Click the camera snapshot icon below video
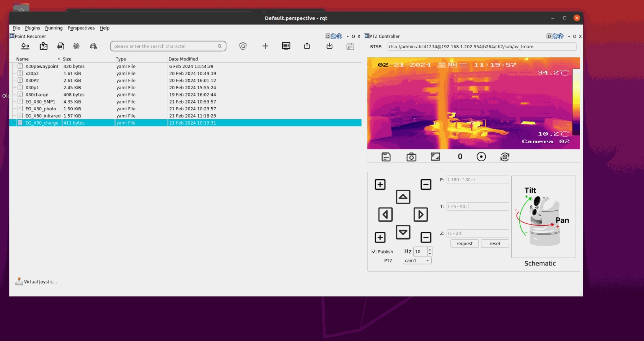Viewport: 644px width, 341px height. 411,157
